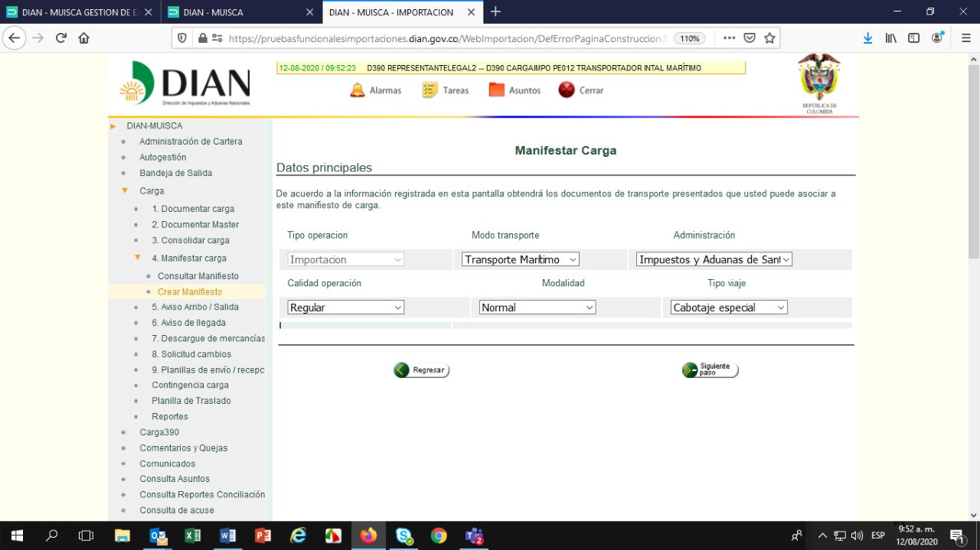Open Firefox downloads arrow icon

[867, 38]
